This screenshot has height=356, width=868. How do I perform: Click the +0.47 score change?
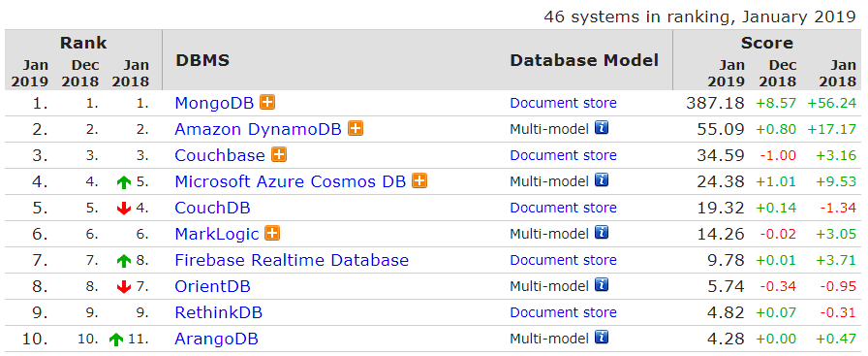point(836,339)
